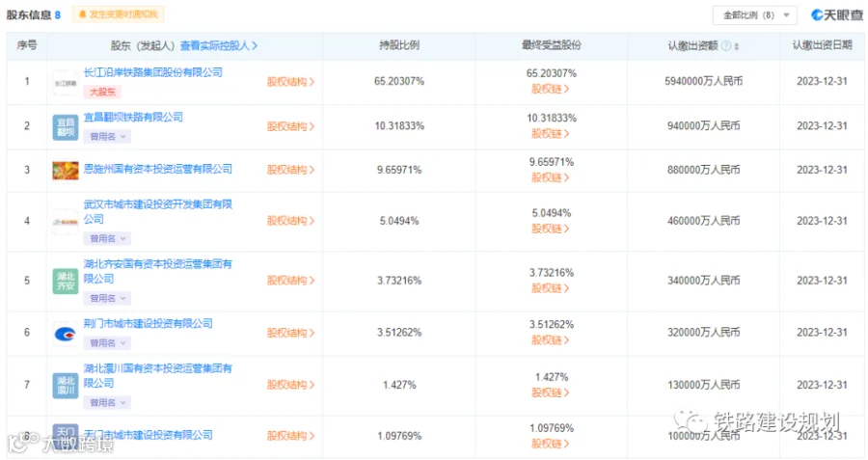Screen dimensions: 868x460
Task: Open 长江沿岸铁路集团股份有限公司 company page
Action: click(152, 72)
